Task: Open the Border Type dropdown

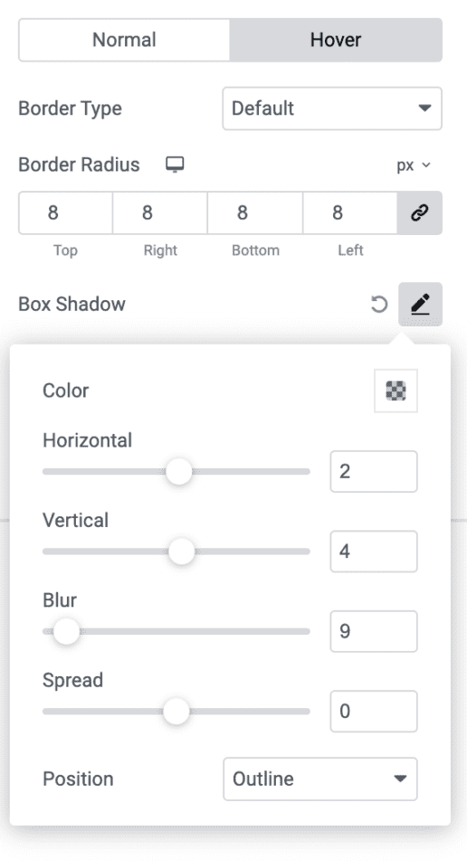Action: (332, 108)
